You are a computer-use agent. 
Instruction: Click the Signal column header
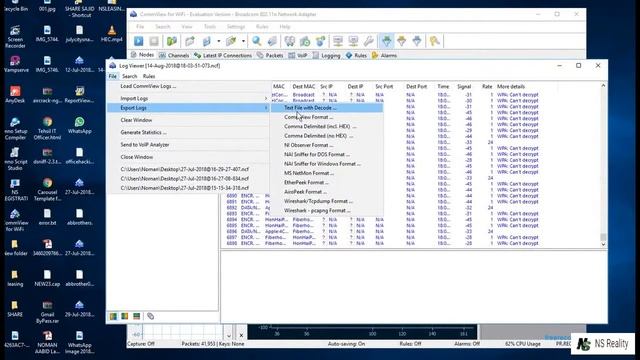coord(464,87)
